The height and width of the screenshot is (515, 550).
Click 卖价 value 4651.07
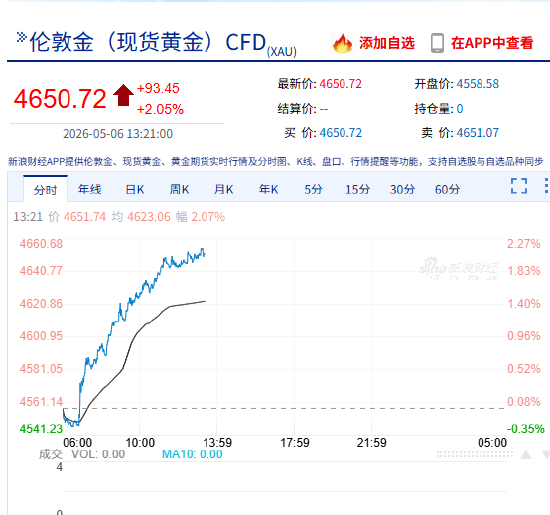pyautogui.click(x=477, y=133)
